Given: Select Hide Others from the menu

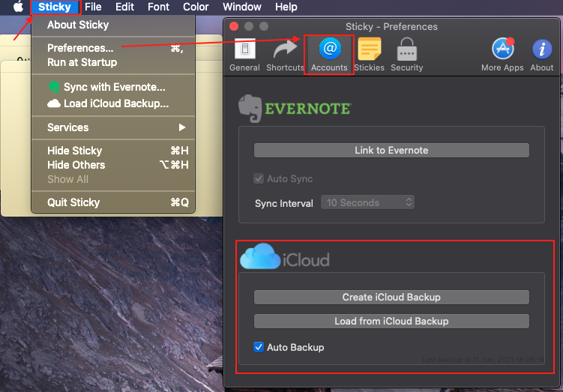Looking at the screenshot, I should coord(113,165).
